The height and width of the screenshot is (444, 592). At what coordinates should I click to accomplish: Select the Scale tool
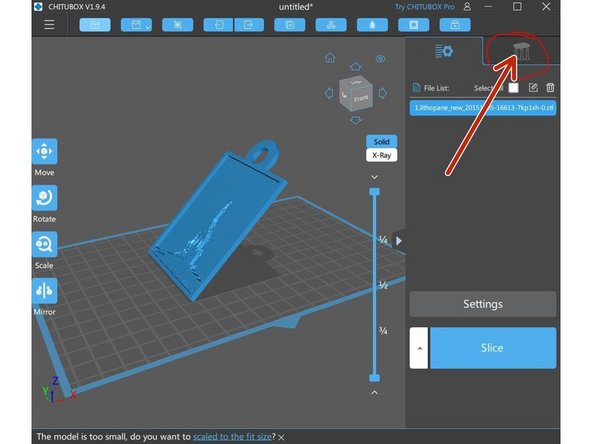[45, 244]
